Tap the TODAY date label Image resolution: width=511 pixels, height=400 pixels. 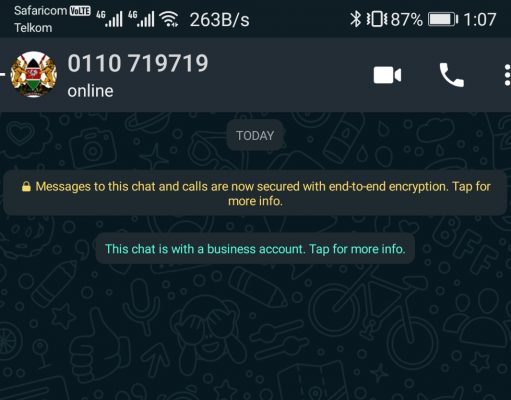pos(255,135)
